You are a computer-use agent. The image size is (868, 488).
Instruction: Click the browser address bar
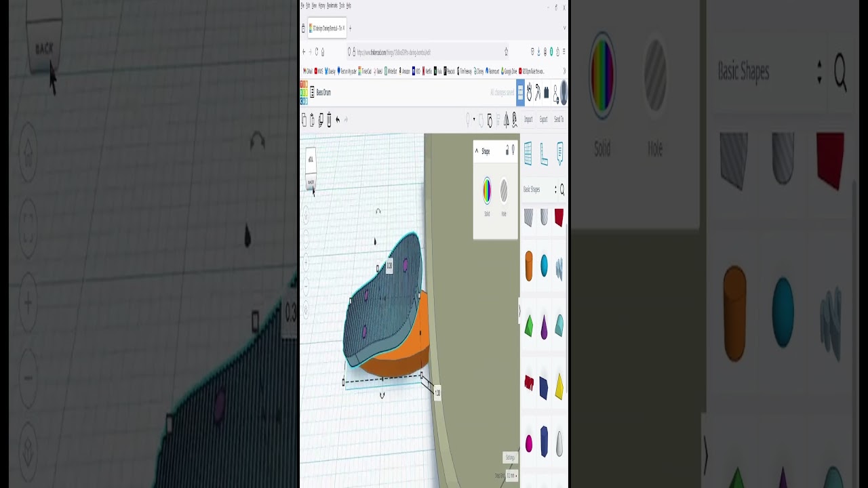[x=427, y=52]
